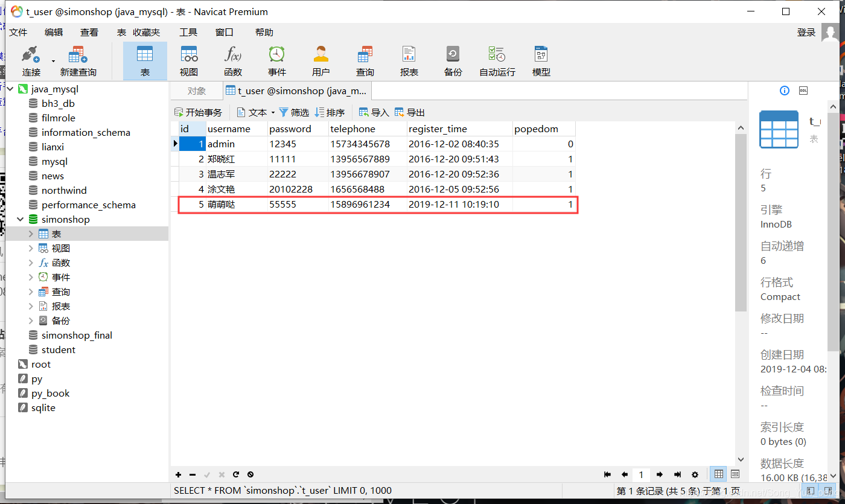Open the 备份 (Backup) toolbar icon
Image resolution: width=845 pixels, height=504 pixels.
(453, 61)
